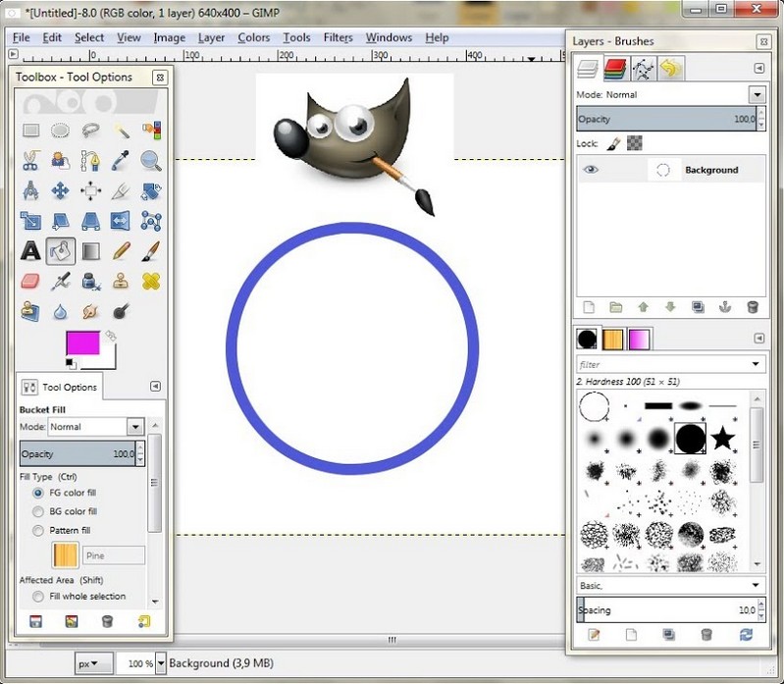The width and height of the screenshot is (784, 684).
Task: Select the Perspective tool
Action: point(90,221)
